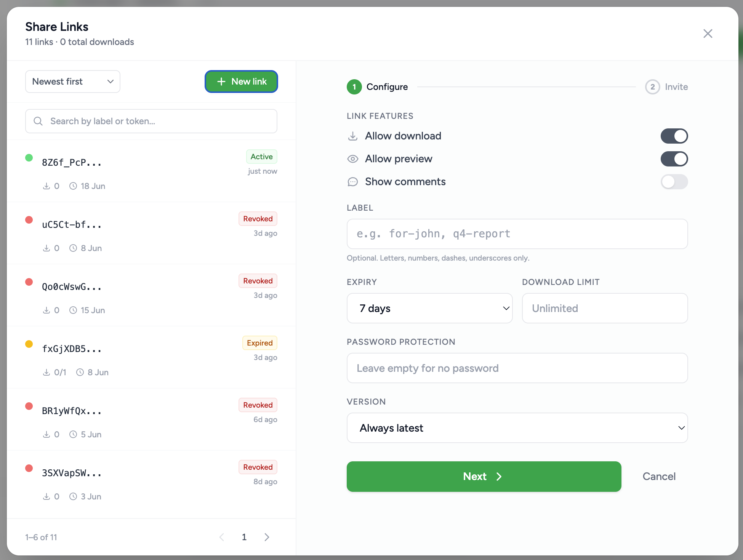Proceed with the Next button
The height and width of the screenshot is (560, 743).
[484, 477]
